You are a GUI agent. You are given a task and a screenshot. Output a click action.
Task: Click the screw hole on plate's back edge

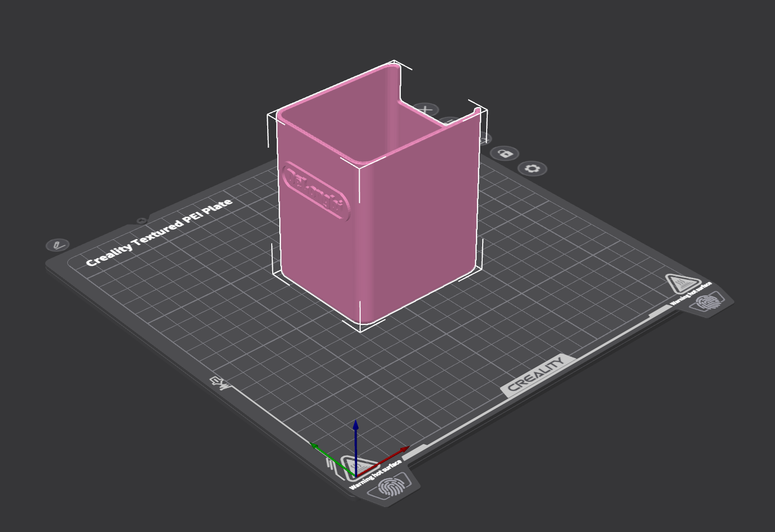coord(141,221)
